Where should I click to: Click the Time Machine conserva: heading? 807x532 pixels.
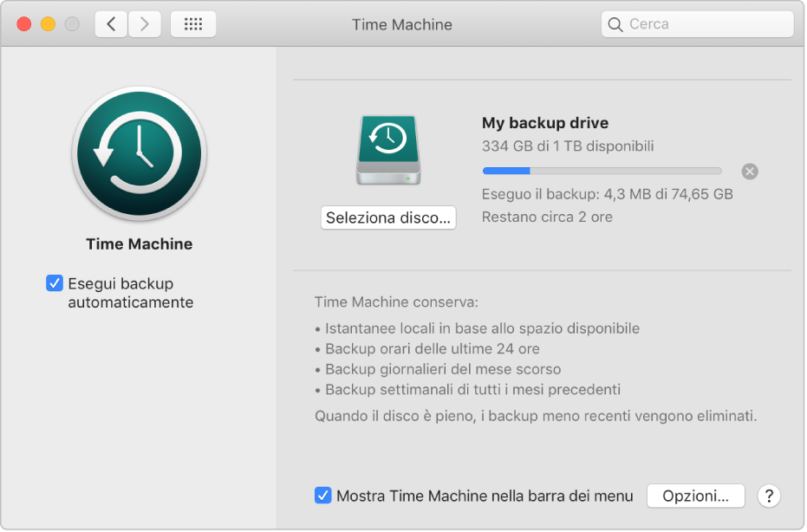tap(396, 302)
